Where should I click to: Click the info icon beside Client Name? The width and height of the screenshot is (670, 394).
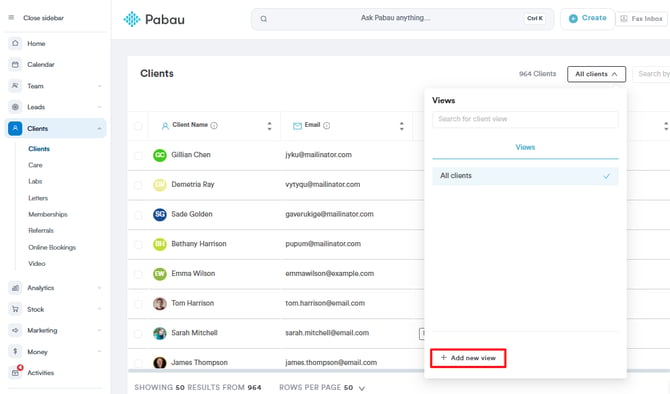tap(214, 125)
